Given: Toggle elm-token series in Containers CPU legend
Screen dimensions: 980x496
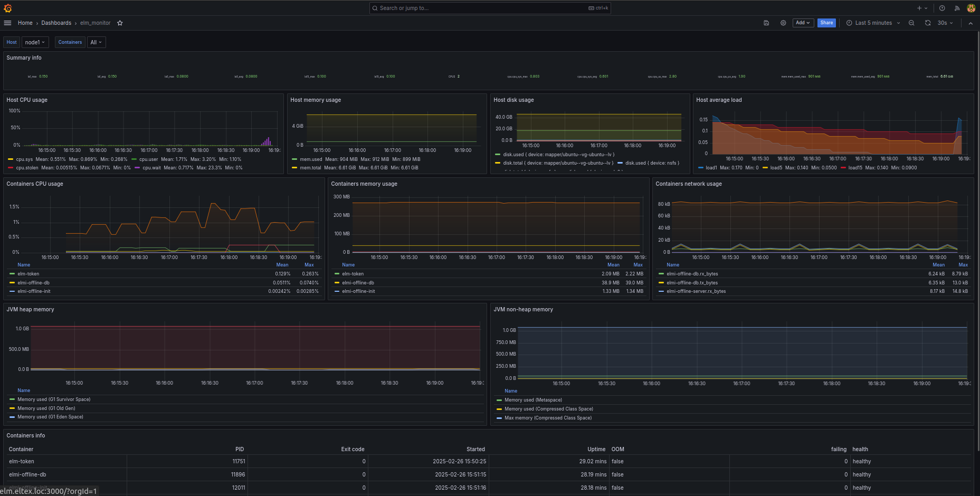Looking at the screenshot, I should [28, 274].
